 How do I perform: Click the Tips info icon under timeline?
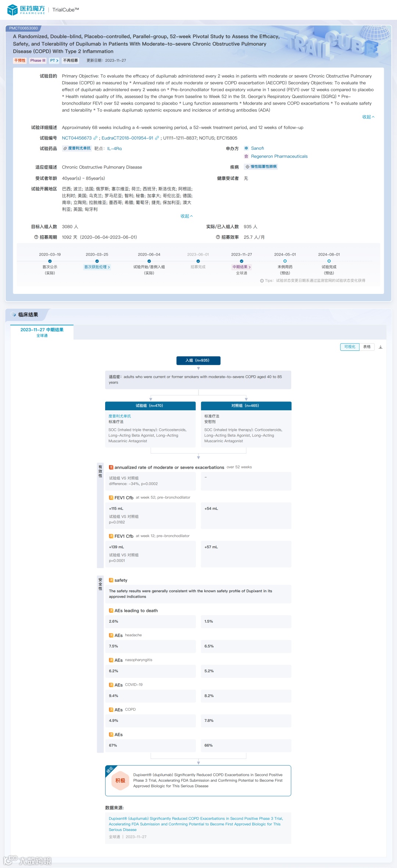[x=262, y=281]
